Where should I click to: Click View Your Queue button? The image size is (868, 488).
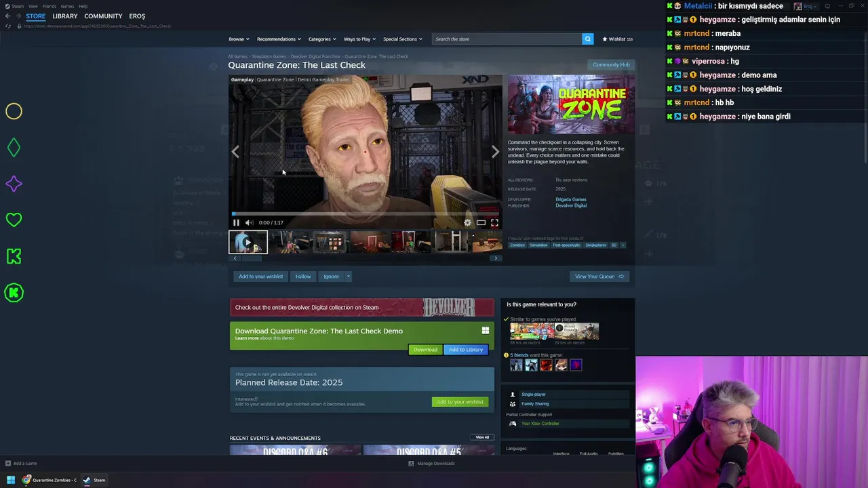click(599, 277)
